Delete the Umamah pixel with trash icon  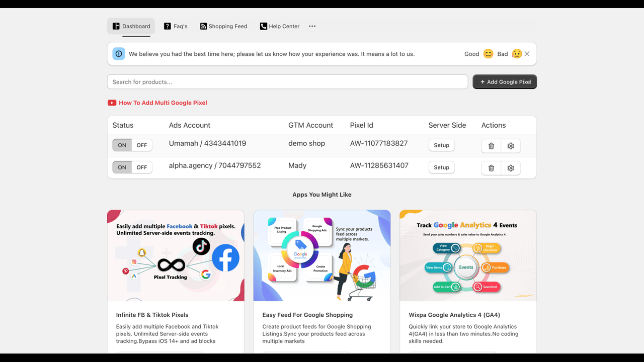click(x=491, y=146)
